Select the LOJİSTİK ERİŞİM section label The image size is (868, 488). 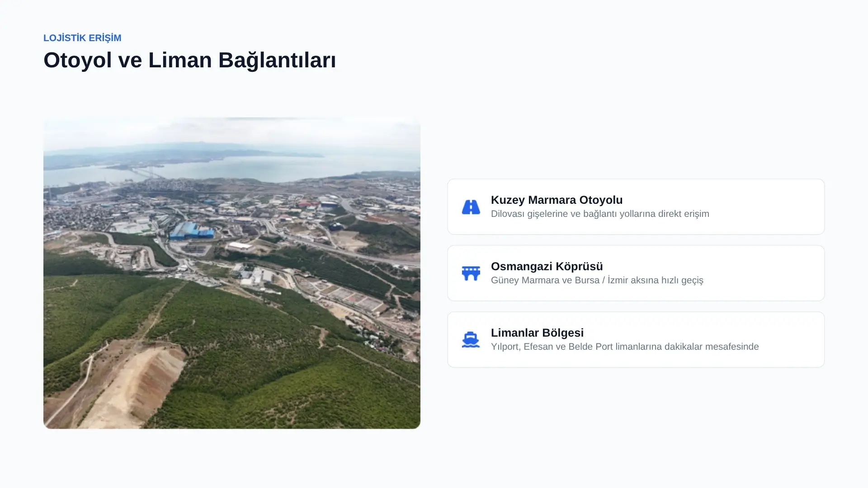coord(82,38)
